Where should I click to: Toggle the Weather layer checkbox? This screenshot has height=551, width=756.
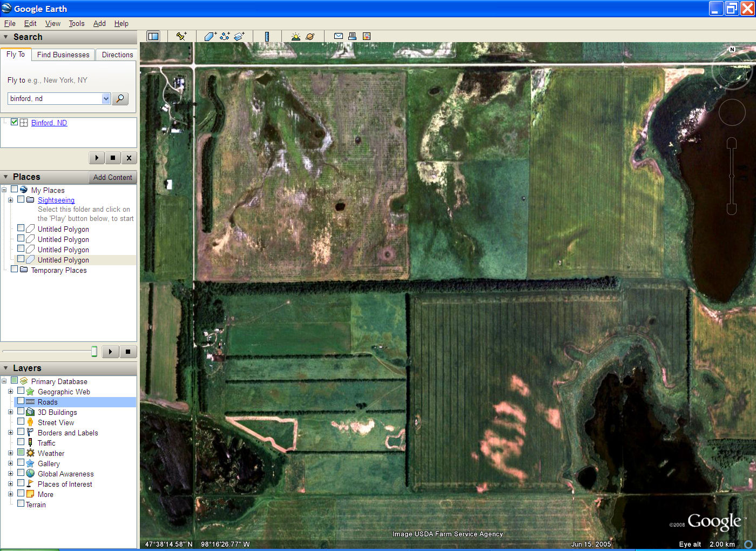pyautogui.click(x=21, y=452)
